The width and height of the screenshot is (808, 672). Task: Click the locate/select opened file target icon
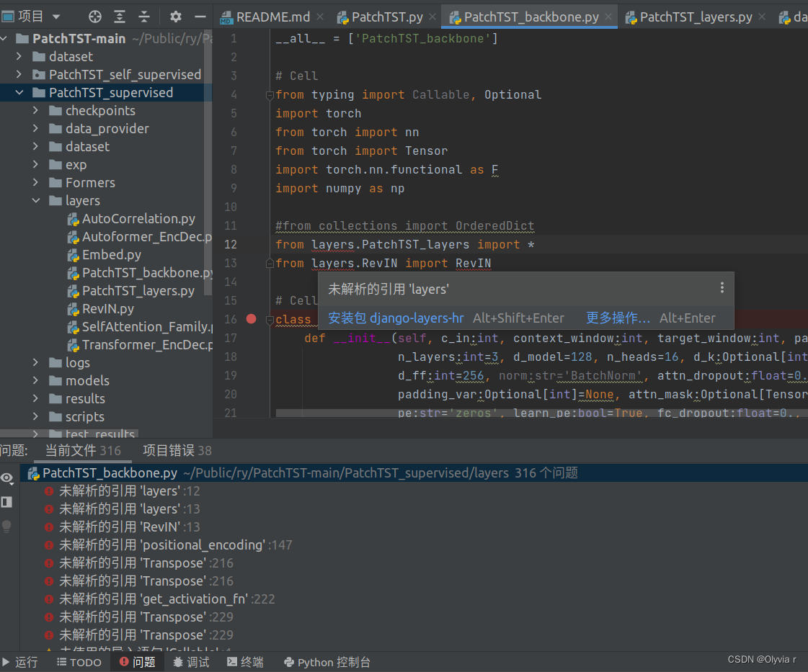click(x=95, y=17)
